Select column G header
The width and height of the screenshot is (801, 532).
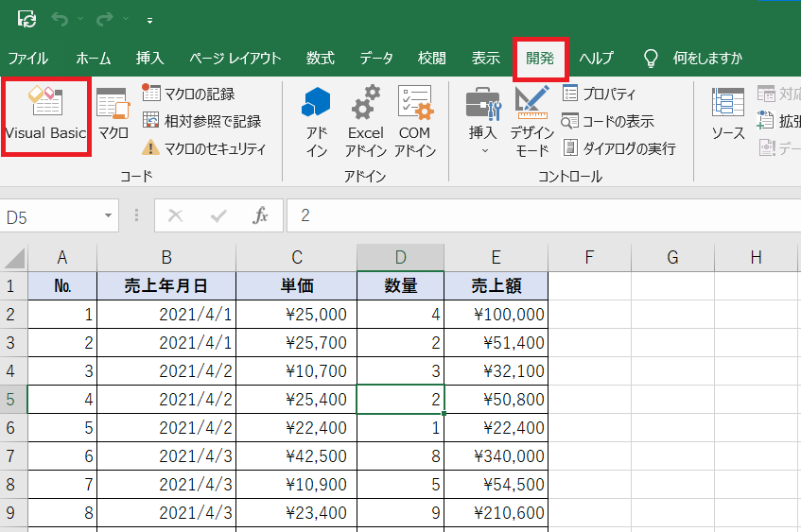click(672, 257)
